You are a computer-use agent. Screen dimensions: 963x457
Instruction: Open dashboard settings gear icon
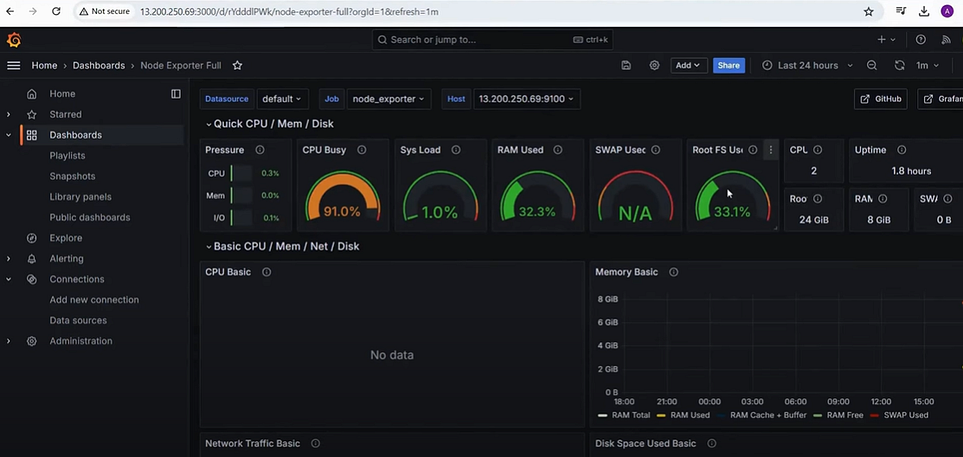point(655,65)
